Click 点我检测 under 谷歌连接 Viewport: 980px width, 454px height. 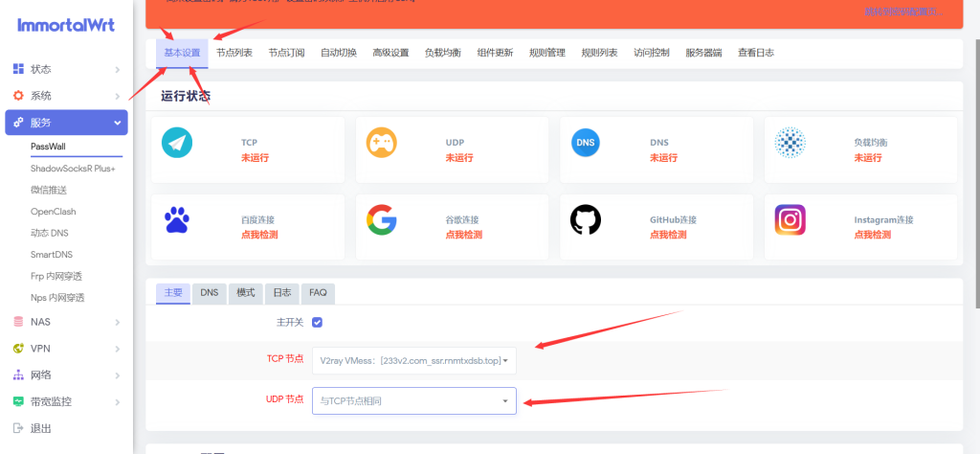464,235
